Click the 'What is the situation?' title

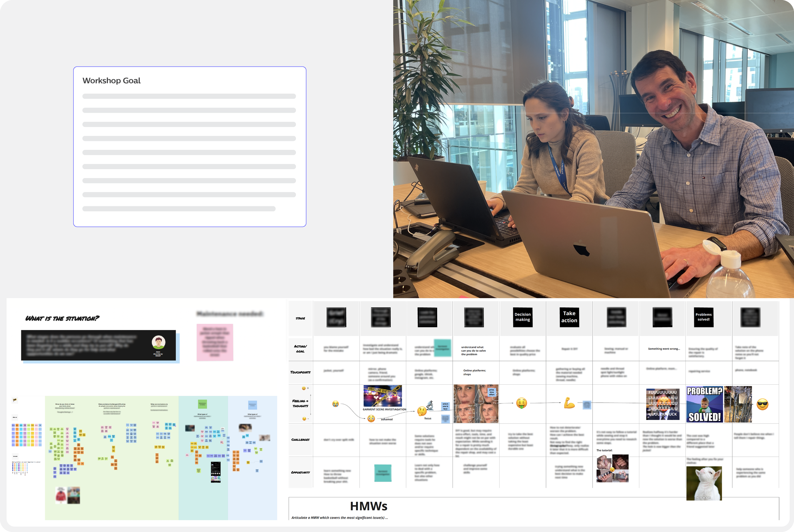(63, 318)
